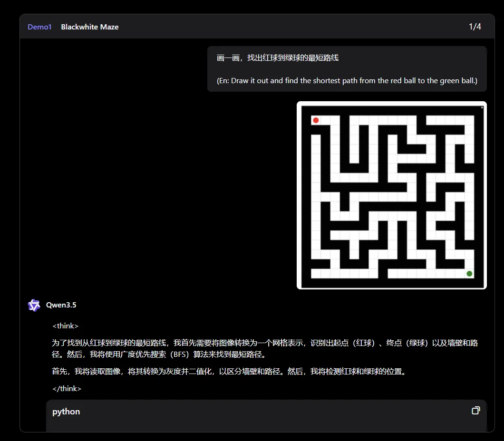
Task: Click the closing </think> tag
Action: [x=67, y=389]
